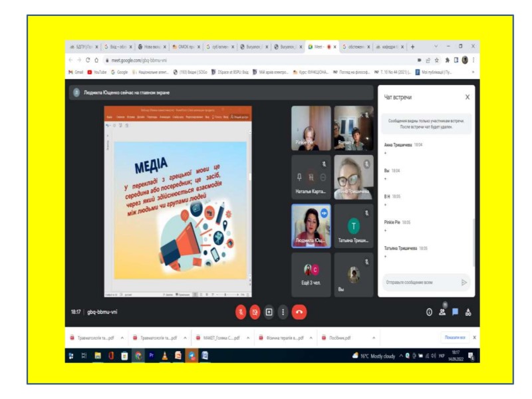Switch to the Meet browser tab
The image size is (532, 399).
click(319, 47)
